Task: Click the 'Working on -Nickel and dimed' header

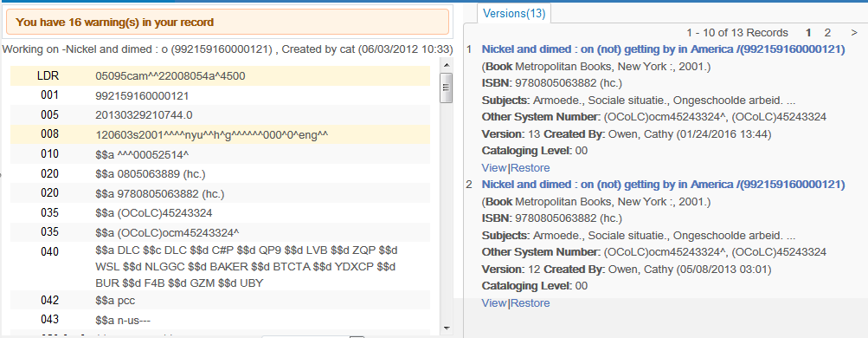Action: (x=228, y=49)
